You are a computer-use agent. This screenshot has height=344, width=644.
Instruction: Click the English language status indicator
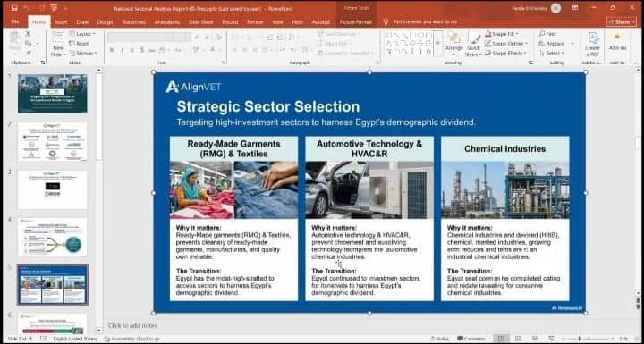tap(75, 339)
